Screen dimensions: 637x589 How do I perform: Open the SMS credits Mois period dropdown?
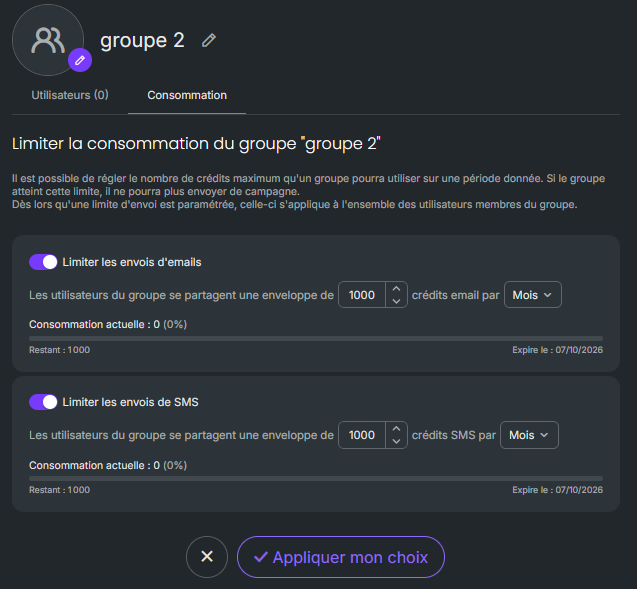[x=529, y=435]
